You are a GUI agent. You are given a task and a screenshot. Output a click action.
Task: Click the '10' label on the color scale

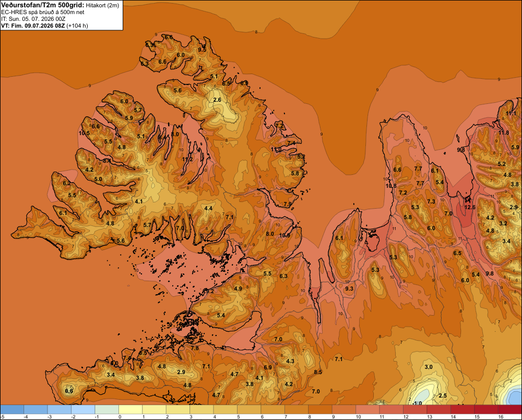[x=358, y=417]
